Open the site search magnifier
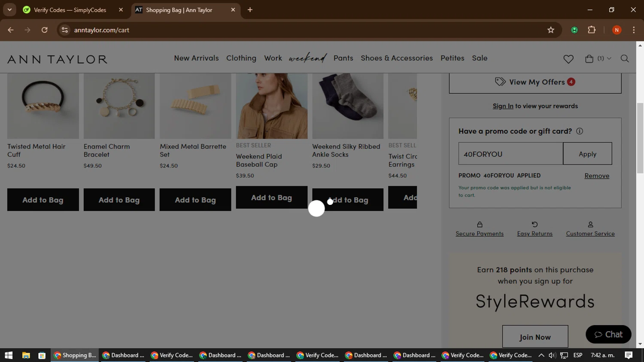This screenshot has width=644, height=362. point(625,58)
